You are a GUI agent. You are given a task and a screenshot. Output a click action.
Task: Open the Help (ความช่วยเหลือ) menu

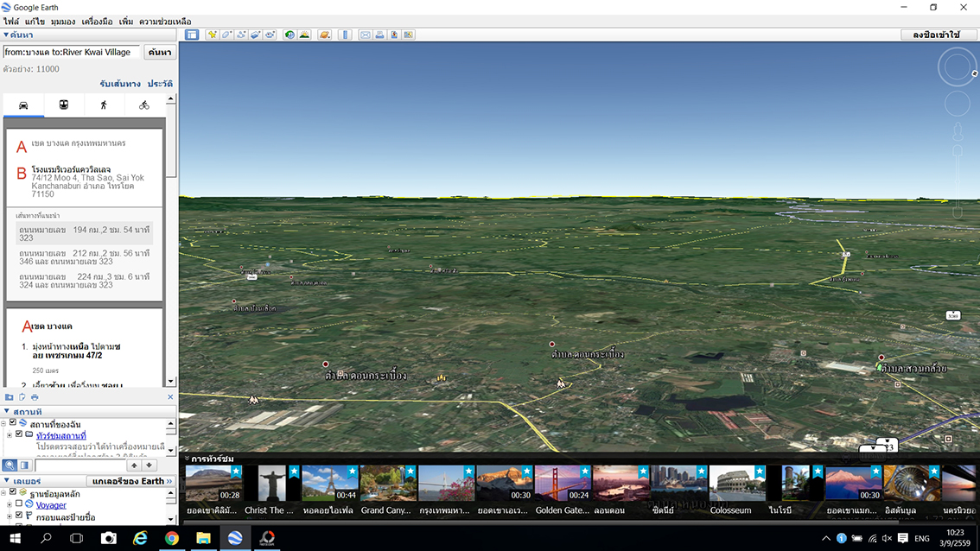coord(165,22)
